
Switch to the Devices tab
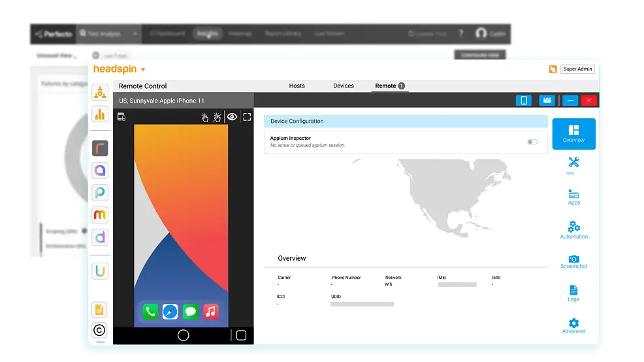pyautogui.click(x=344, y=86)
